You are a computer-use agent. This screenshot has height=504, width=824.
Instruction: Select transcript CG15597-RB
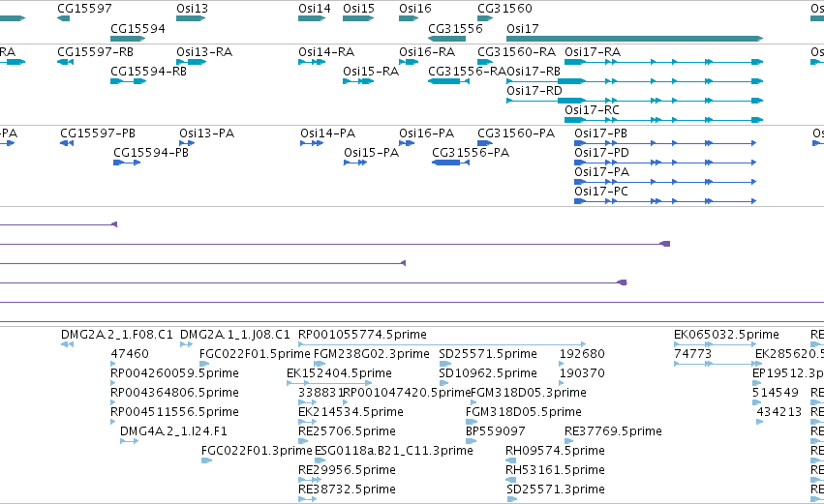pos(95,52)
